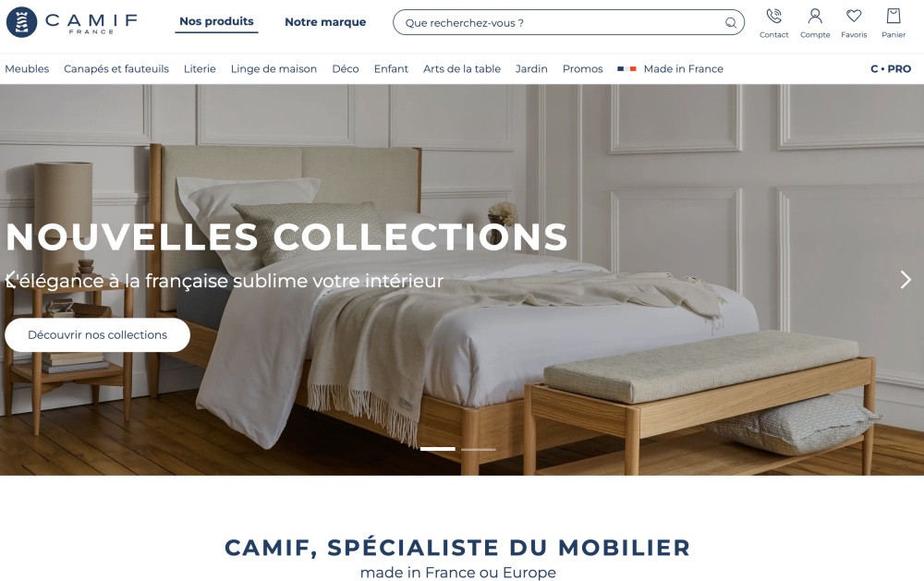The image size is (924, 581).
Task: View Favoris heart icon
Action: coord(854,16)
